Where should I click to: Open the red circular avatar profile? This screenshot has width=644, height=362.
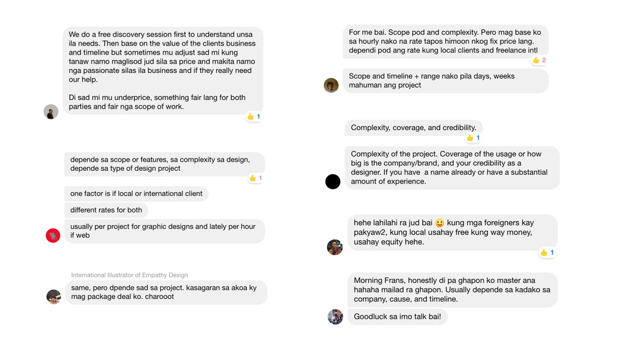[x=53, y=236]
